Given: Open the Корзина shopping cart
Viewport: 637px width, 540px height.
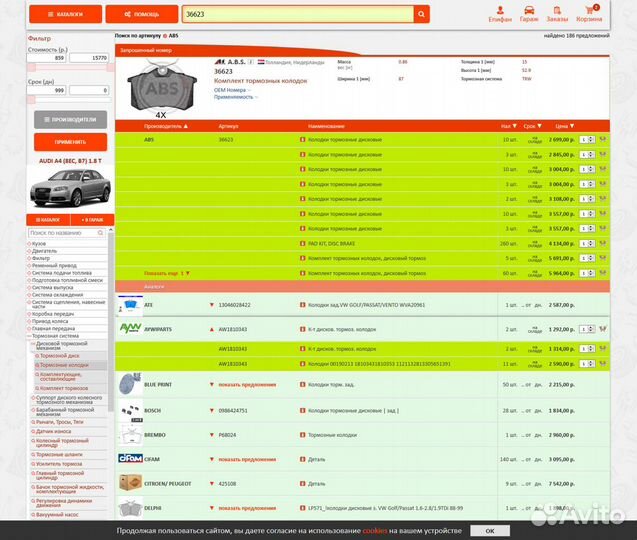Looking at the screenshot, I should click(589, 14).
